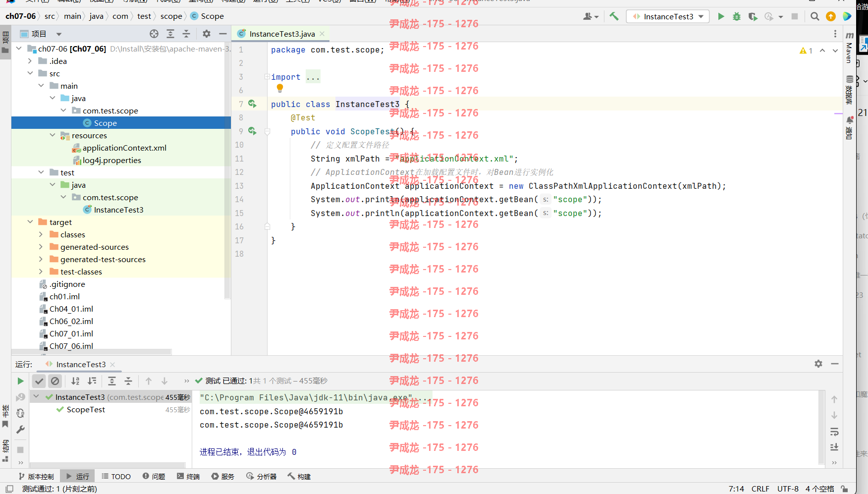868x494 pixels.
Task: Open run panel settings gear
Action: pos(818,364)
